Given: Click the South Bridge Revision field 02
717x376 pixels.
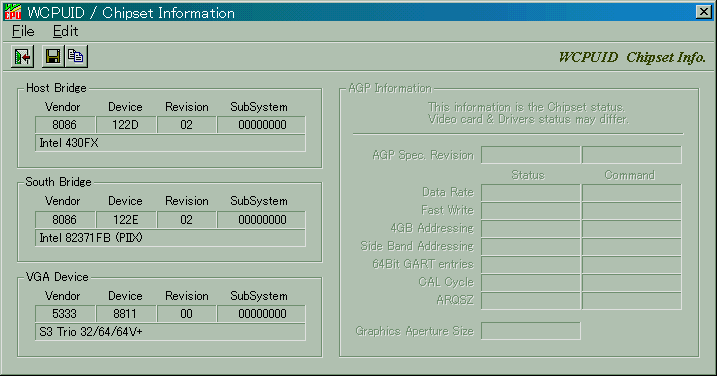Looking at the screenshot, I should tap(187, 220).
